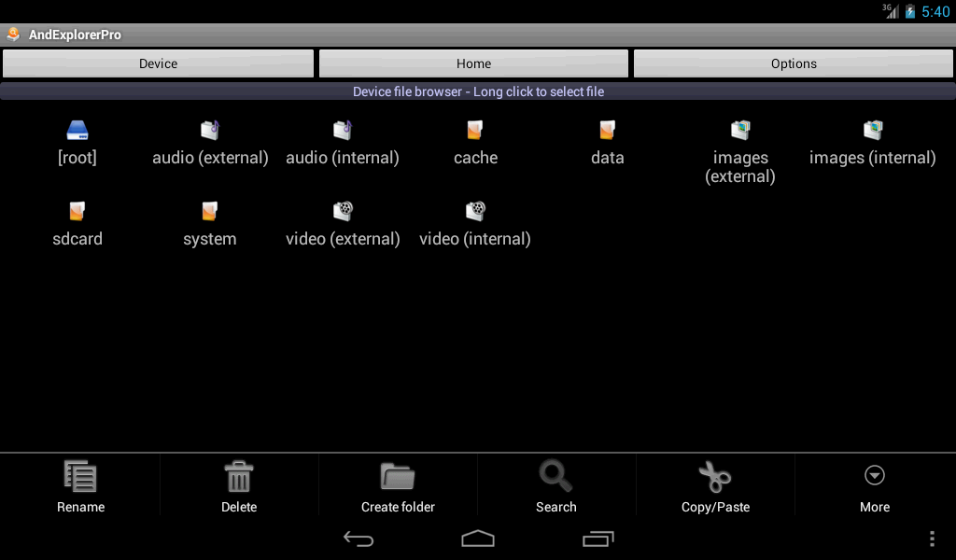Open the data folder

click(607, 131)
